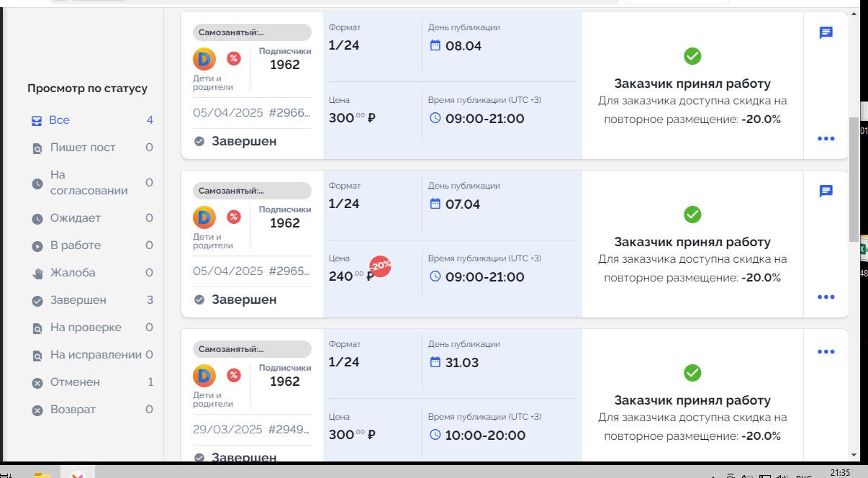Click the calendar icon next to 08.04
This screenshot has width=868, height=478.
point(435,45)
